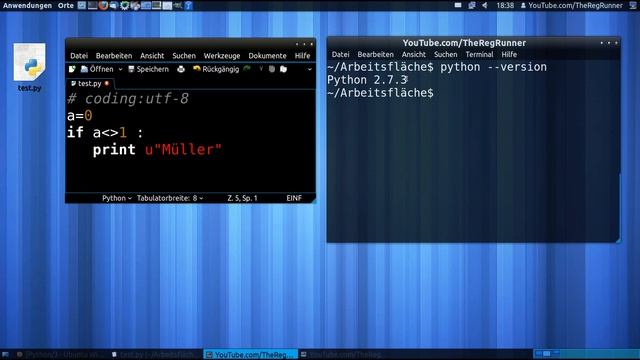Open gedit's Datei menu
640x360 pixels.
tap(79, 56)
